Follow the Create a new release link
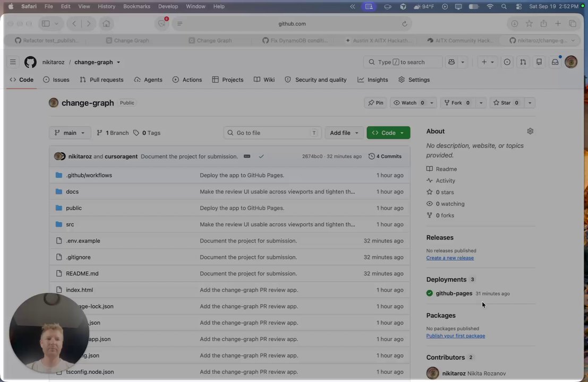Image resolution: width=588 pixels, height=382 pixels. (449, 258)
